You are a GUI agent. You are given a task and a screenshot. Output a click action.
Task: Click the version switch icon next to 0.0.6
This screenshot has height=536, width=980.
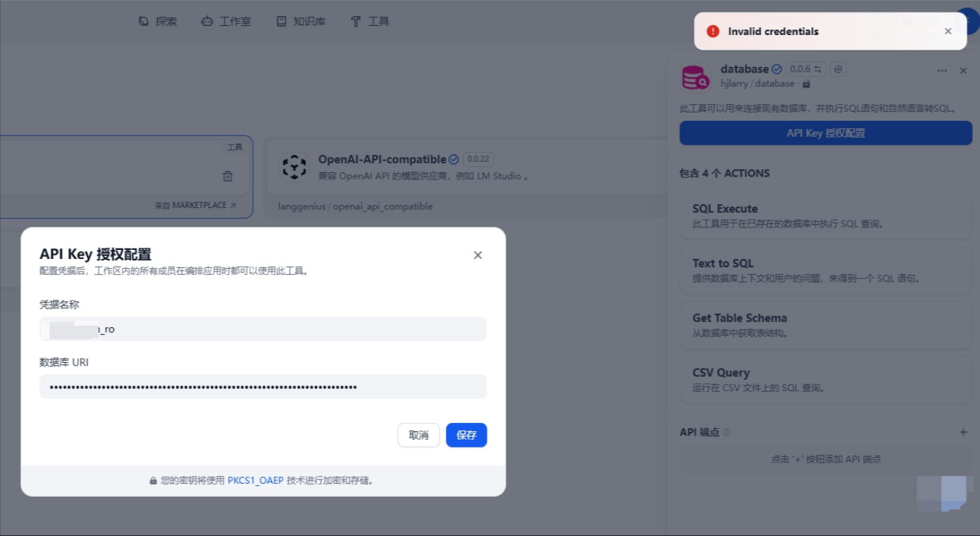819,69
